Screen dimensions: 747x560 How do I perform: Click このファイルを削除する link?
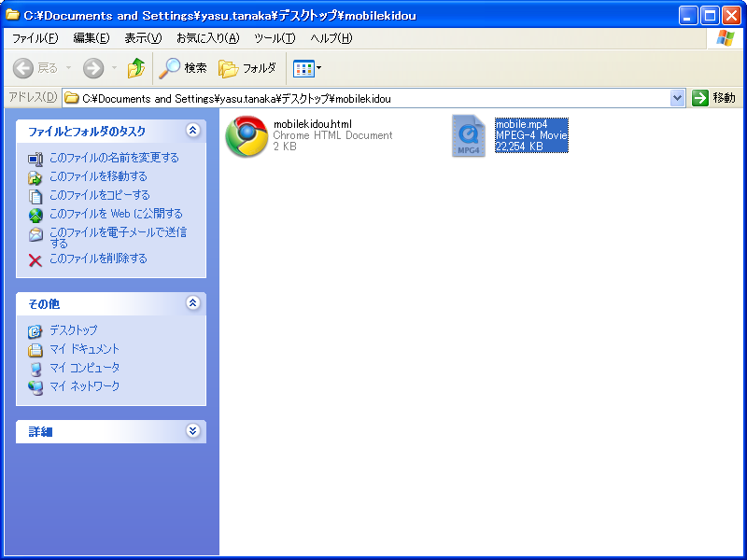[98, 259]
